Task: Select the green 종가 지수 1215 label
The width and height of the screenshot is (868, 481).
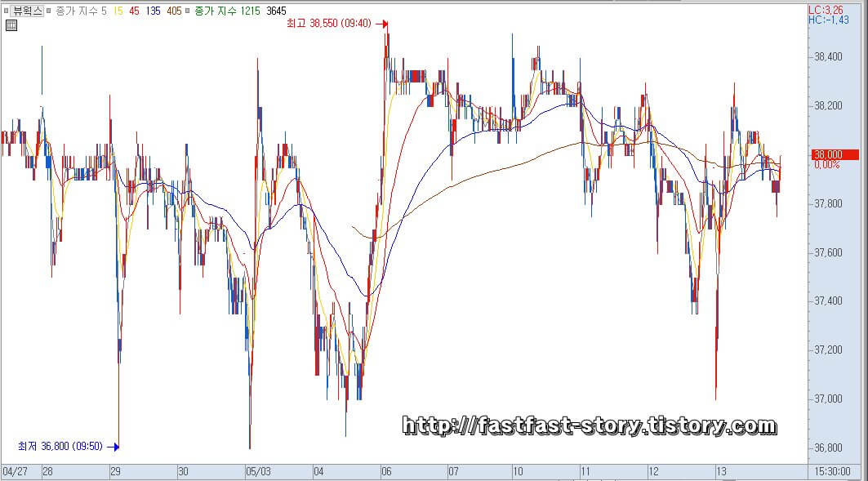Action: pos(227,11)
